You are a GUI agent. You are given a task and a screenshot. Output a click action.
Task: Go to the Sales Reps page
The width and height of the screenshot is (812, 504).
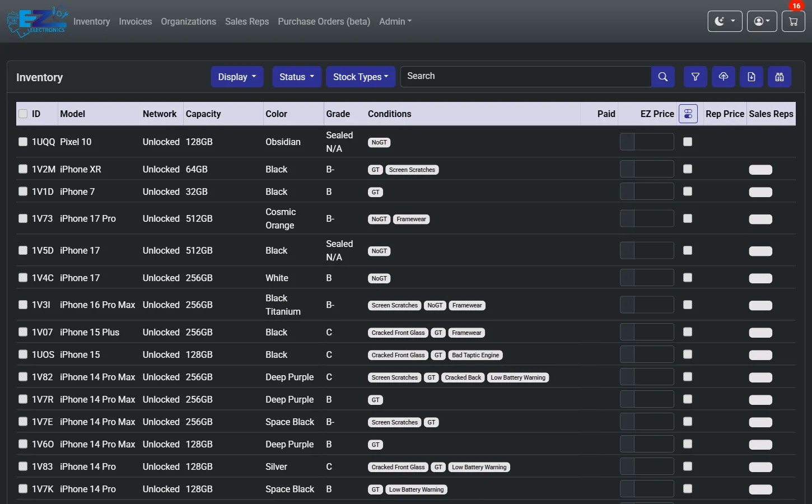246,21
